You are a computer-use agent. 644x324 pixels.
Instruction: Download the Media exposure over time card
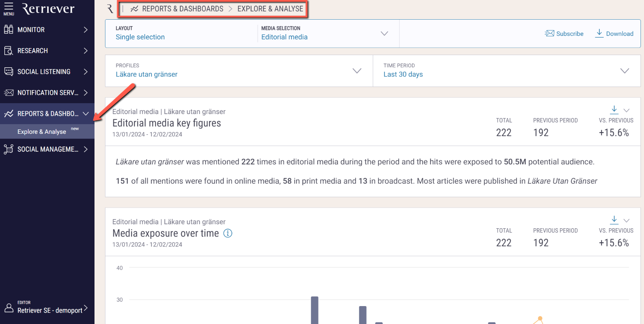[614, 219]
